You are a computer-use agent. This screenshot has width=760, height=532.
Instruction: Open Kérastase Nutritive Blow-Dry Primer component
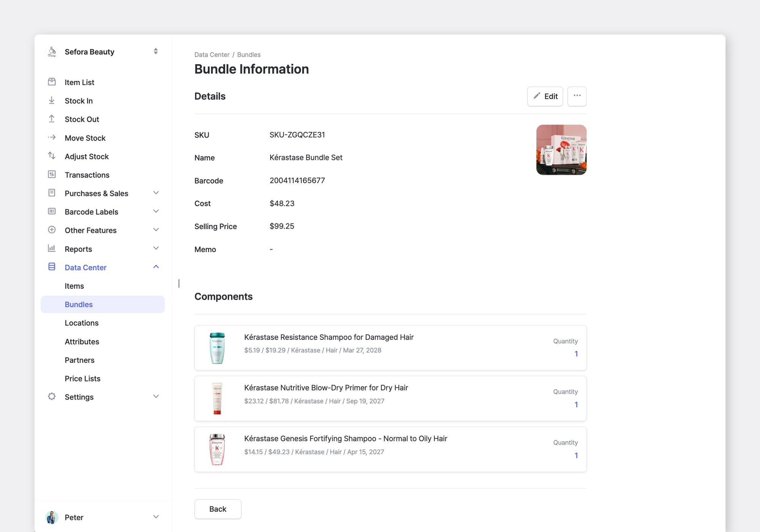[x=390, y=399]
